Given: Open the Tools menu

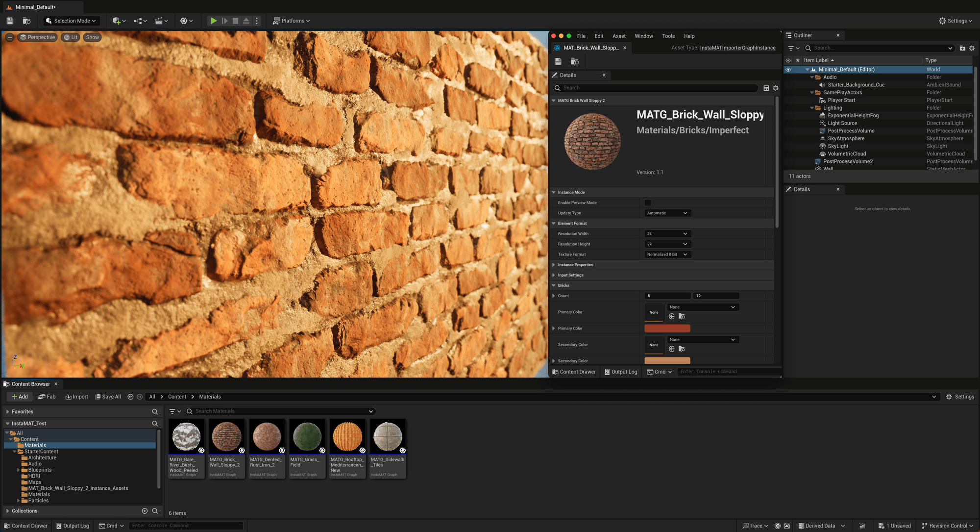Looking at the screenshot, I should coord(668,36).
